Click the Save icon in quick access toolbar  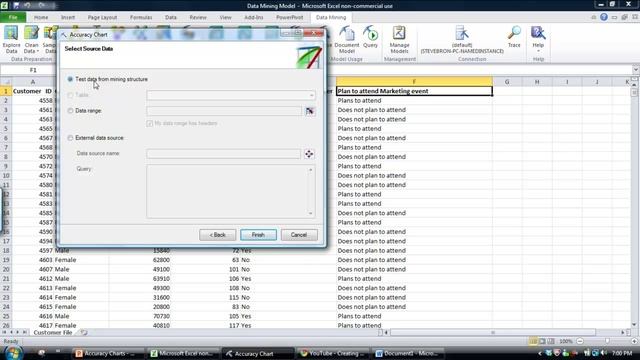pyautogui.click(x=16, y=5)
